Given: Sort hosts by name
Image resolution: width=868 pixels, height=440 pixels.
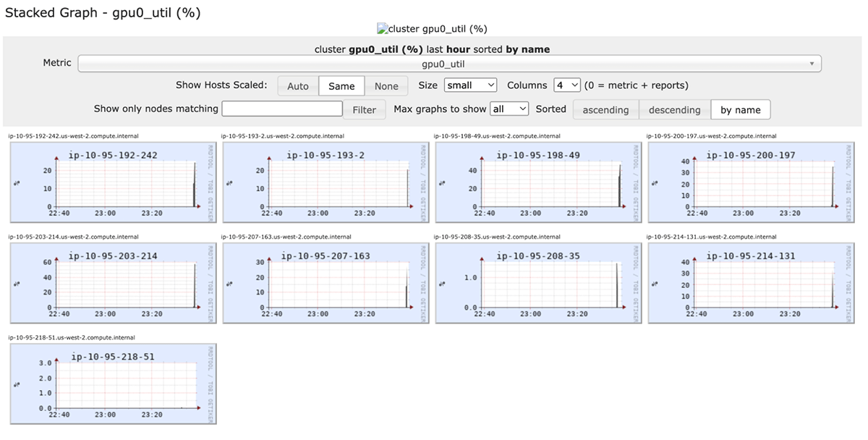Looking at the screenshot, I should point(741,110).
